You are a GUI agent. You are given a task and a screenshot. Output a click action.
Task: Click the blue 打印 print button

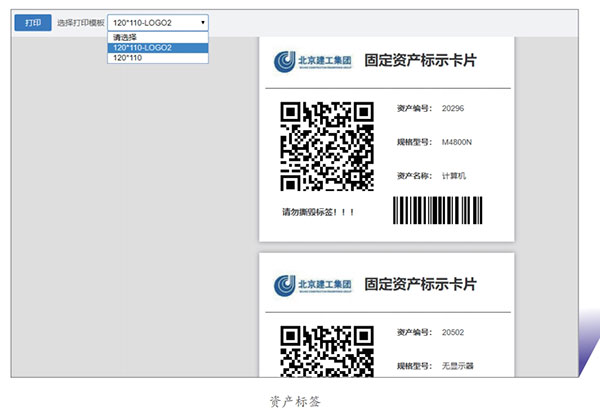pos(33,23)
